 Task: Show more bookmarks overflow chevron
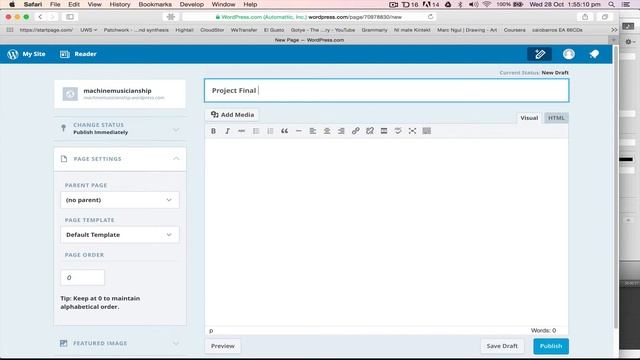pos(614,30)
